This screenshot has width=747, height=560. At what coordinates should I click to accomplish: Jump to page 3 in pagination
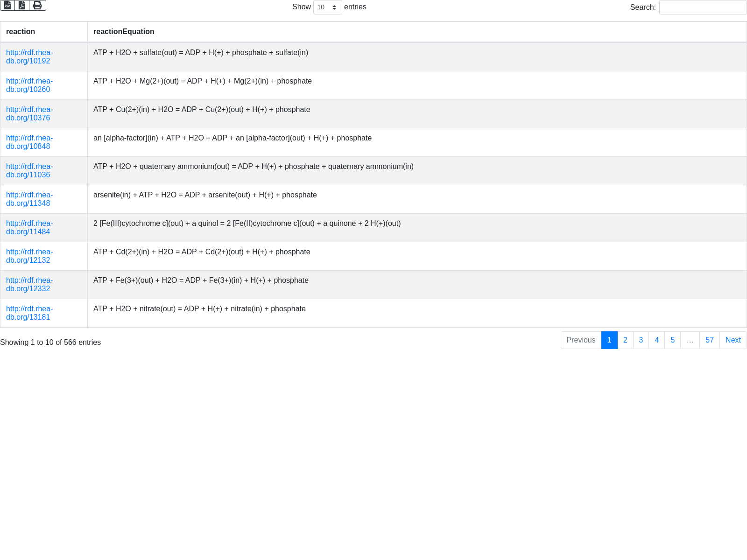click(641, 340)
